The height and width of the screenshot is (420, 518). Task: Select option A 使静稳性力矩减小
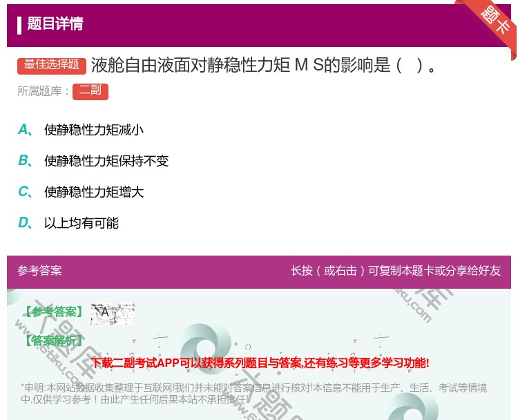(x=81, y=130)
